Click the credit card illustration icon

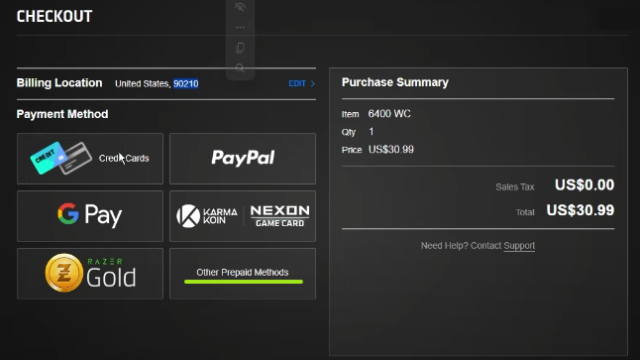point(61,158)
